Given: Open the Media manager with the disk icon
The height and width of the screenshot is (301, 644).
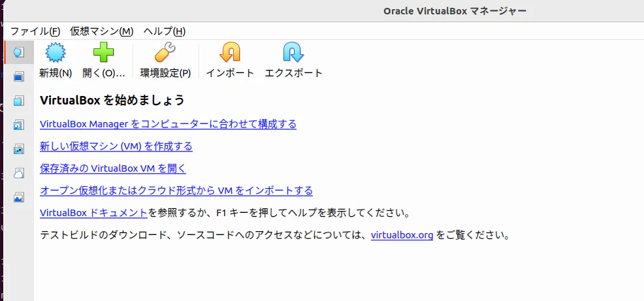Looking at the screenshot, I should pyautogui.click(x=19, y=125).
